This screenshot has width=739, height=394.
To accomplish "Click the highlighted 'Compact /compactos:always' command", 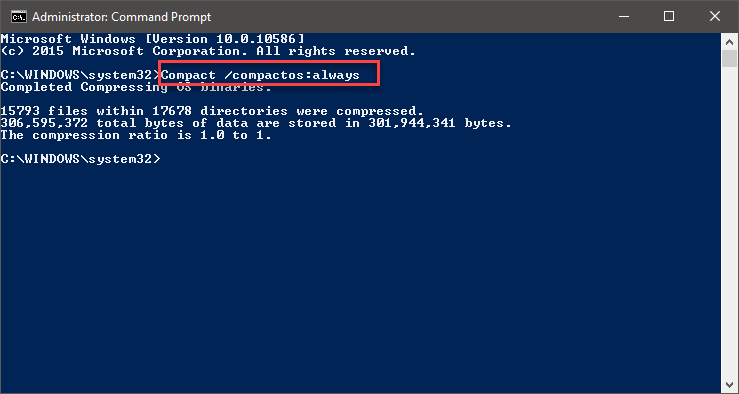I will pyautogui.click(x=261, y=75).
